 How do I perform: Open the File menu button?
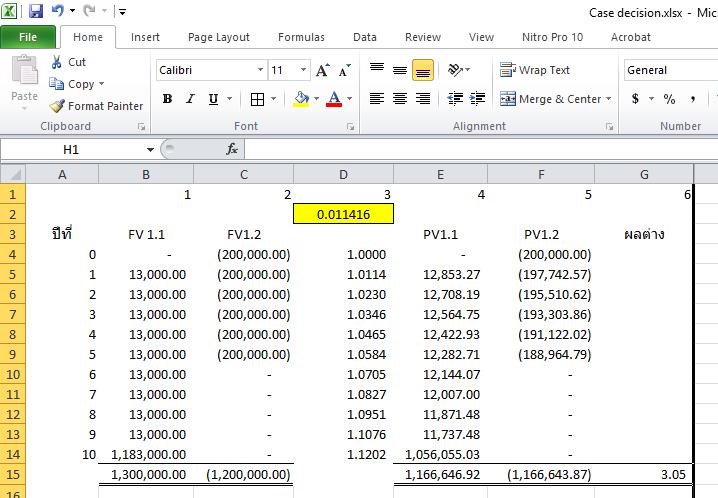(28, 37)
